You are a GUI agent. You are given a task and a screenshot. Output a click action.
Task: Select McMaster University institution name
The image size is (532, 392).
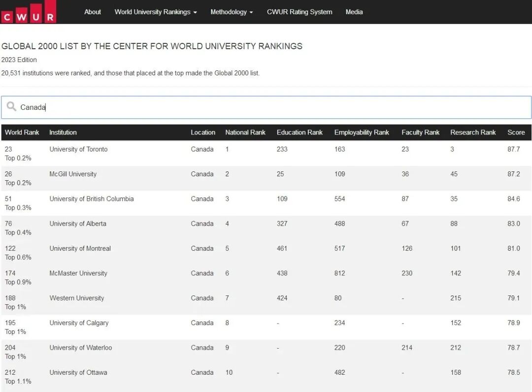[78, 273]
